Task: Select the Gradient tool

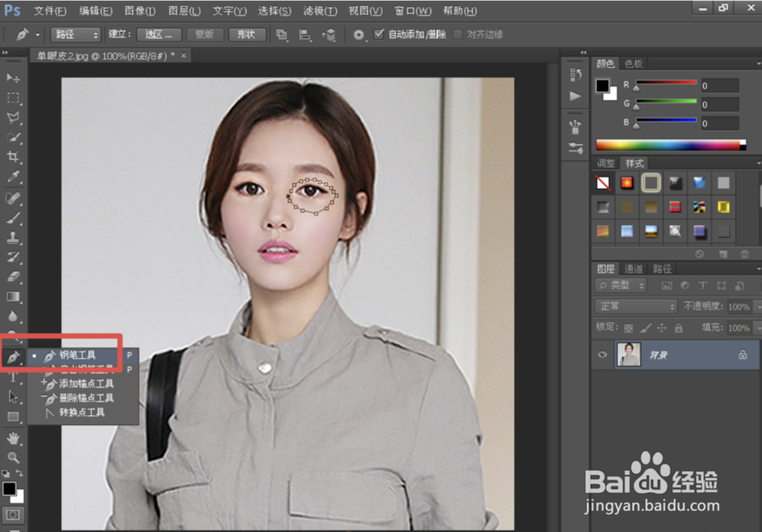Action: [x=13, y=296]
